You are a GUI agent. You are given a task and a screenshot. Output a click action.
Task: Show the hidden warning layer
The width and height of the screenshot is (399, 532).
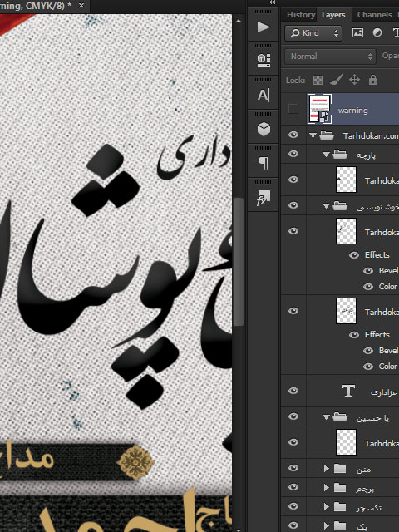click(x=293, y=109)
